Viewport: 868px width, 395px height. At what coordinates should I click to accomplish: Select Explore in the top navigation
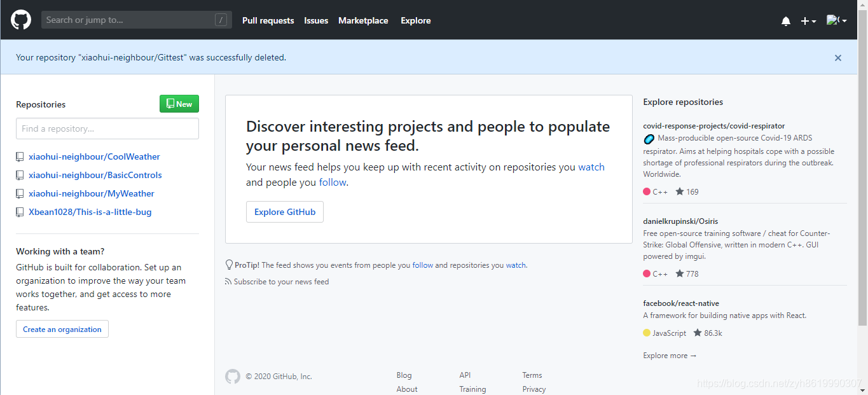click(416, 20)
